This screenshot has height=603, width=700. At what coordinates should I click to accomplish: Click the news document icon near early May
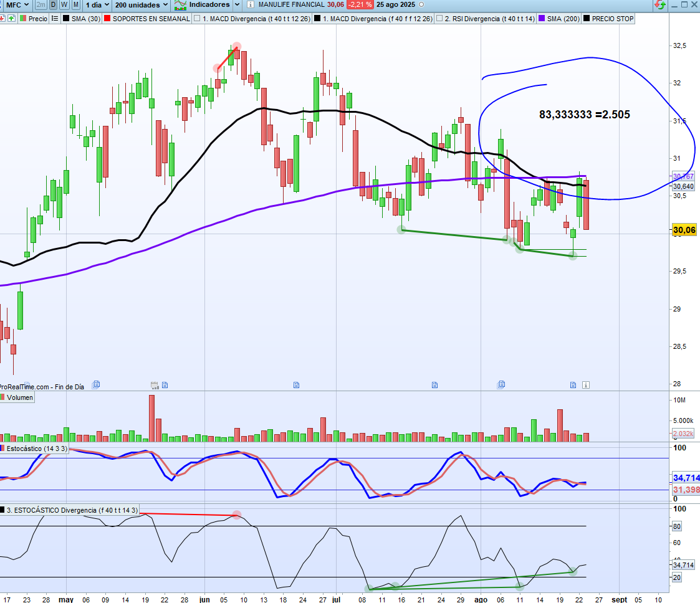[96, 384]
